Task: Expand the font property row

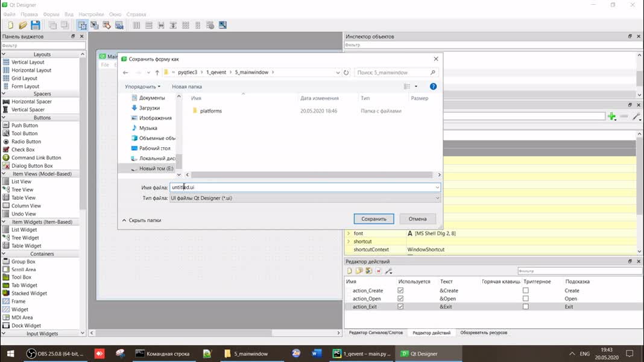Action: click(x=349, y=233)
